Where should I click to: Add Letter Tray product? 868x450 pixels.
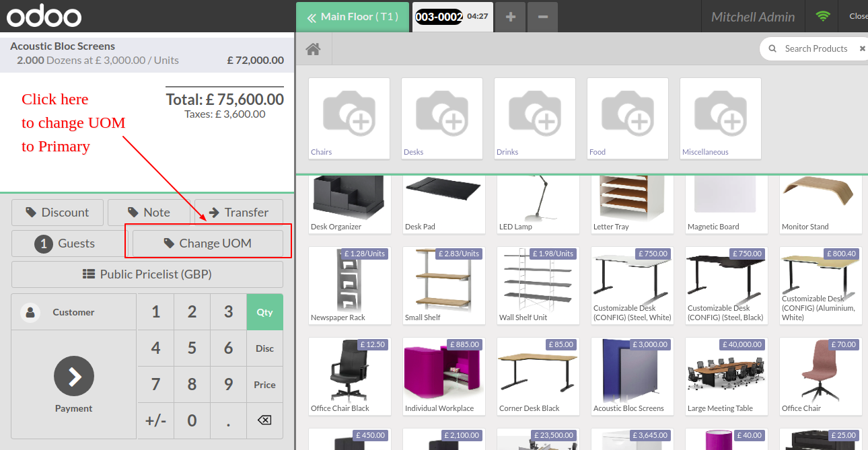pyautogui.click(x=632, y=204)
